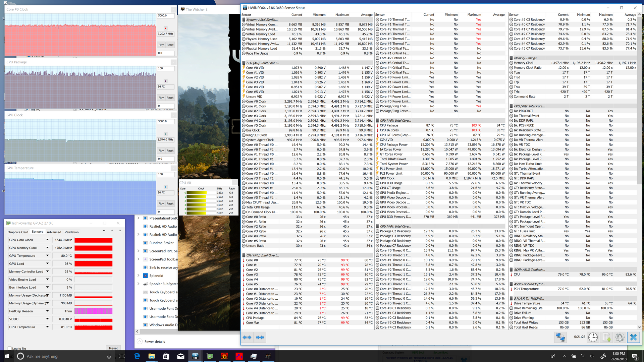The width and height of the screenshot is (644, 362).
Task: Open the Validation tab in GPU-Z
Action: coord(71,232)
